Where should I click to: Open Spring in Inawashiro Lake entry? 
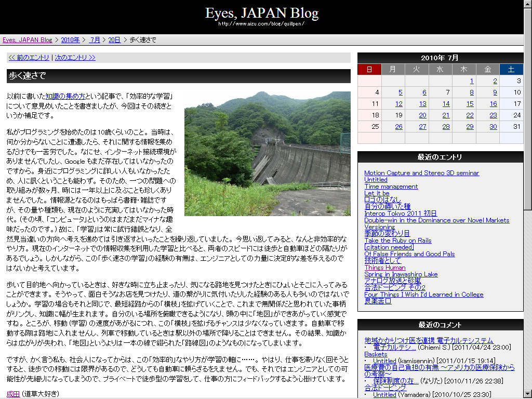coord(401,274)
